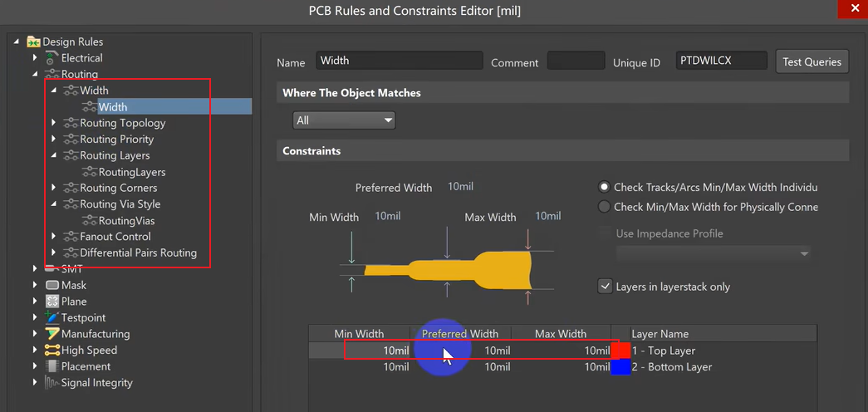
Task: Click Bottom Layer Preferred Width cell
Action: (x=460, y=366)
